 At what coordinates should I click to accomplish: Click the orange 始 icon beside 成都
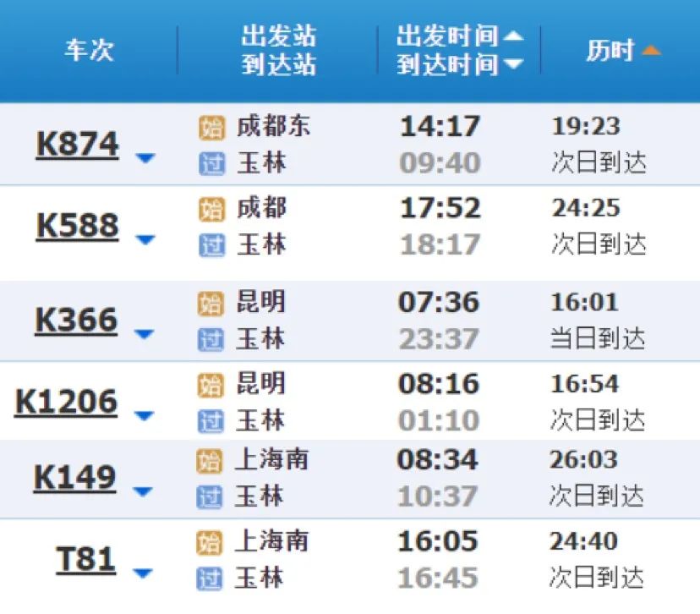coord(211,208)
